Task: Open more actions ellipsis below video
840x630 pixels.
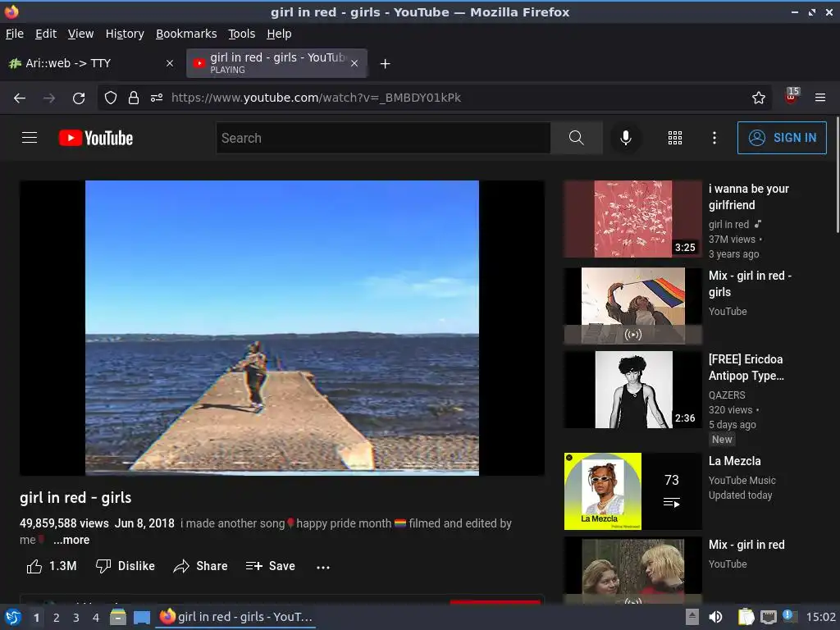Action: [323, 567]
